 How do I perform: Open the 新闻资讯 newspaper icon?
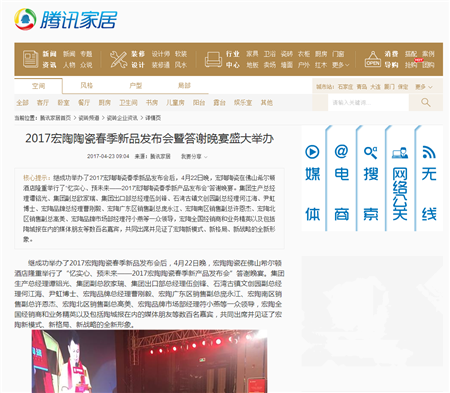(x=30, y=59)
